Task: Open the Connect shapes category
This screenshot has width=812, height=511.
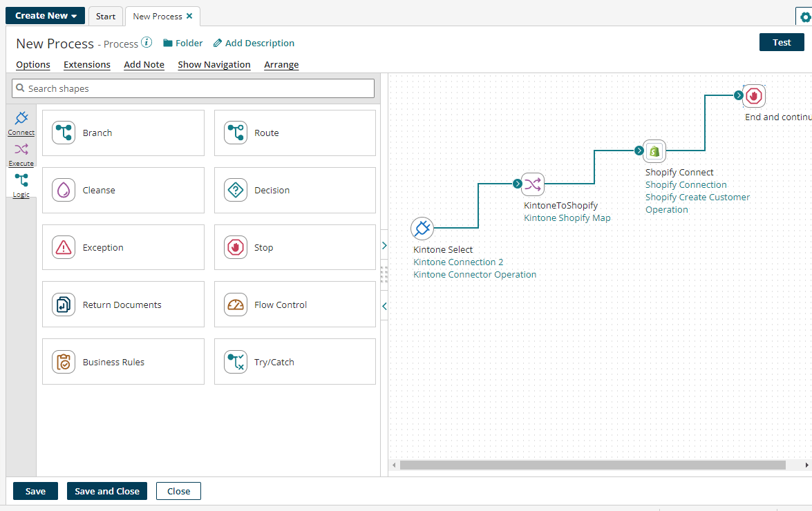Action: (x=21, y=123)
